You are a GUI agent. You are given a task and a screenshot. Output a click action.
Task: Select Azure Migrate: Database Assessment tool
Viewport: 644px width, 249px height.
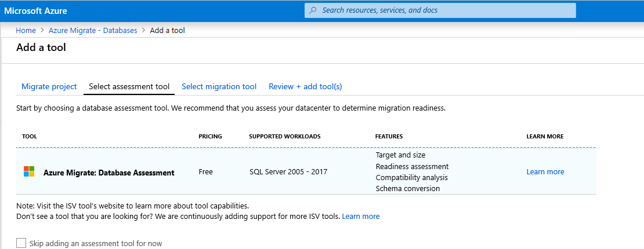pos(108,173)
